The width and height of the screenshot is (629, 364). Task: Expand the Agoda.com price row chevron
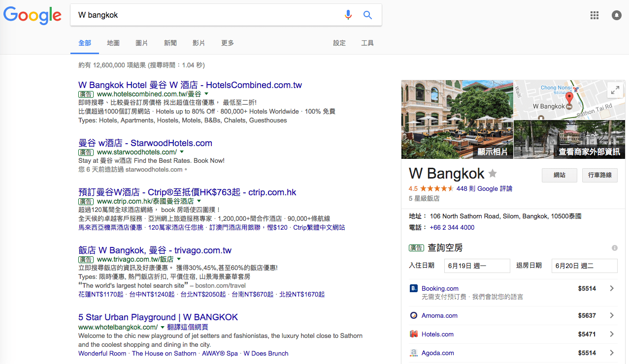(x=612, y=353)
